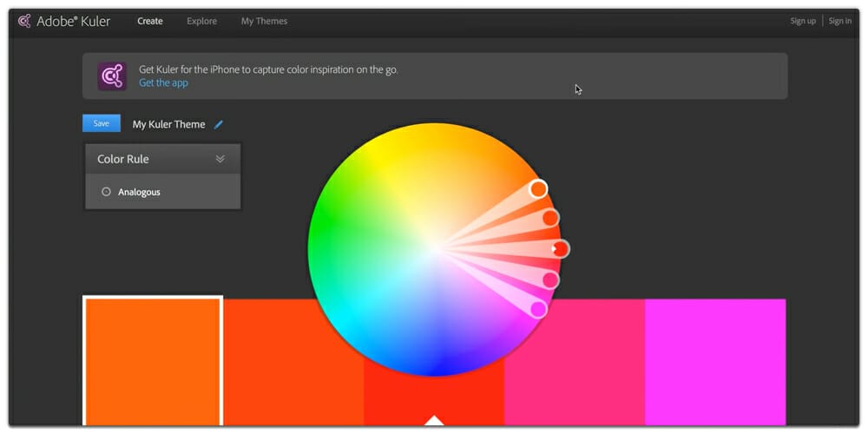Click the Sign in link
This screenshot has width=868, height=434.
point(839,21)
